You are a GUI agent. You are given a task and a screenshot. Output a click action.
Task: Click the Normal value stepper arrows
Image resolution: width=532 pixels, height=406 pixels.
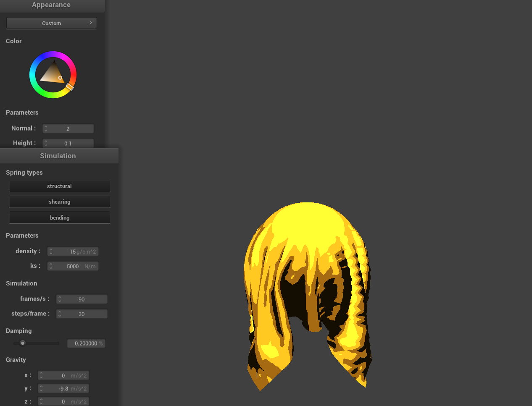pos(46,128)
